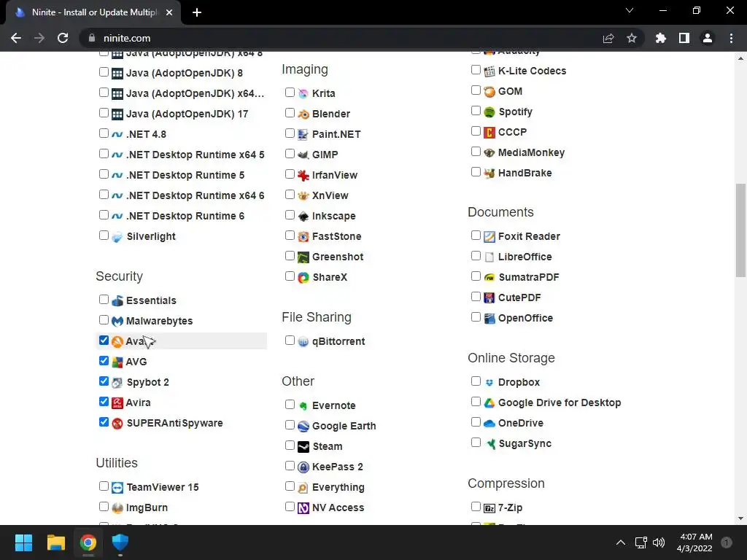Viewport: 747px width, 560px height.
Task: Click the Evernote icon
Action: point(303,405)
